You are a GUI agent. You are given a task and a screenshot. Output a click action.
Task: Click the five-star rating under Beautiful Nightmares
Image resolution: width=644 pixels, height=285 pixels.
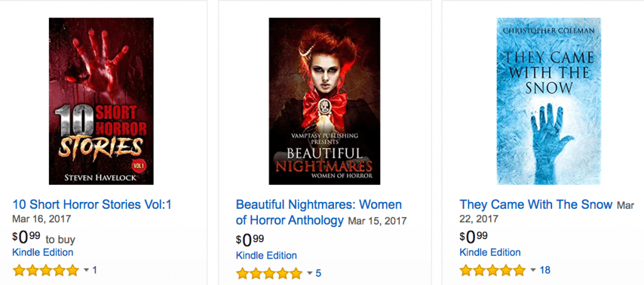(269, 274)
